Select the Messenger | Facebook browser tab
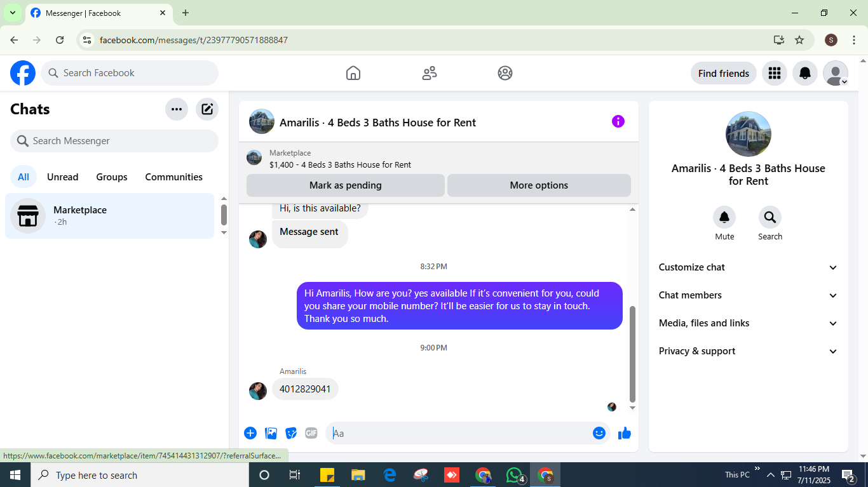The image size is (868, 487). coord(98,13)
